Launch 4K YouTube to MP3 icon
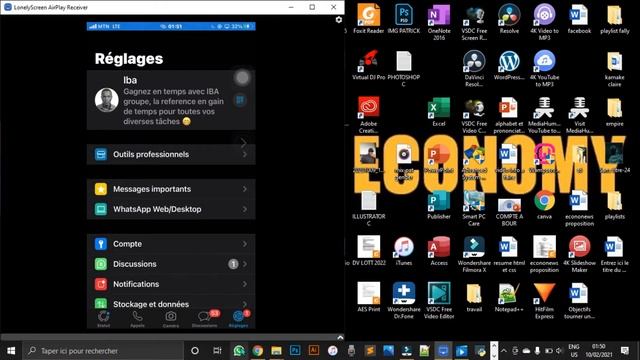 544,69
